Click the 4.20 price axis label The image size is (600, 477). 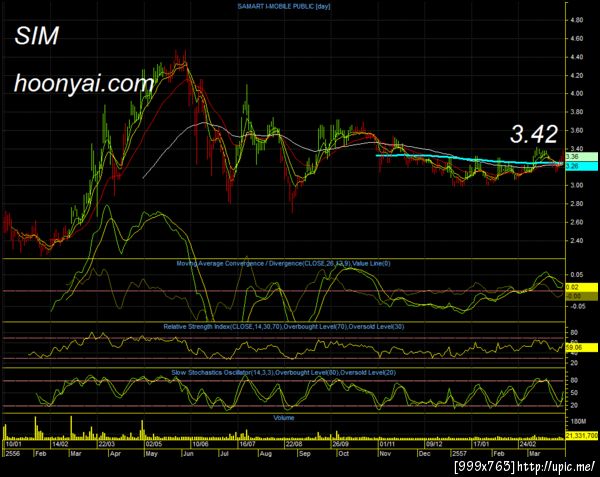(x=576, y=75)
